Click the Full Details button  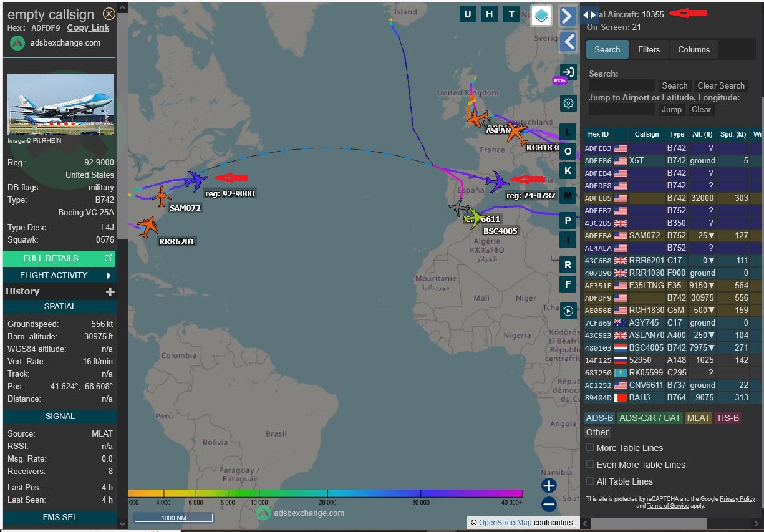pos(59,258)
